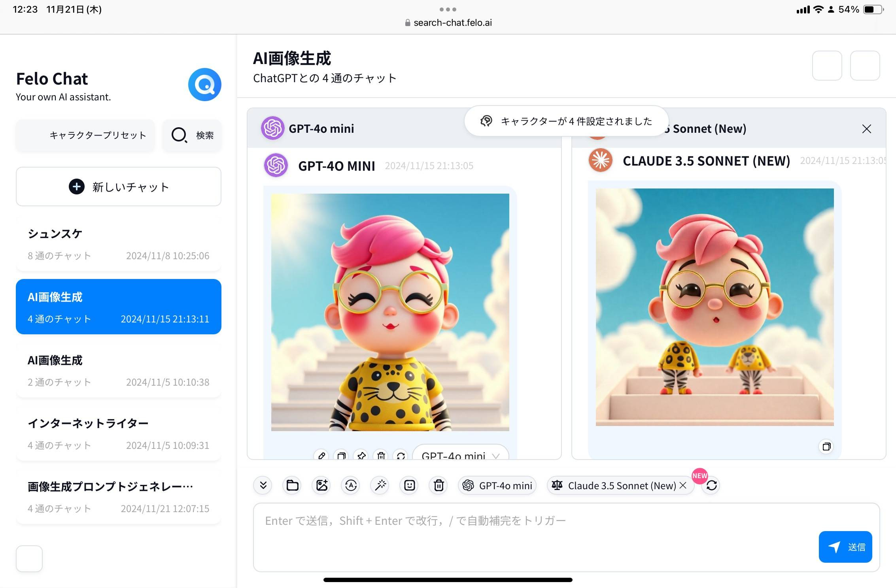Click the magic wand prompt icon
This screenshot has height=588, width=896.
[380, 485]
